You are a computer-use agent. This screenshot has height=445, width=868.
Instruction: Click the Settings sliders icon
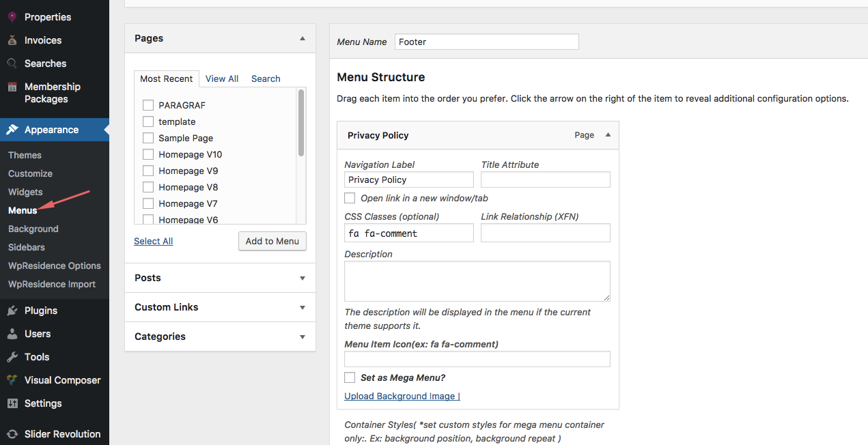tap(12, 403)
